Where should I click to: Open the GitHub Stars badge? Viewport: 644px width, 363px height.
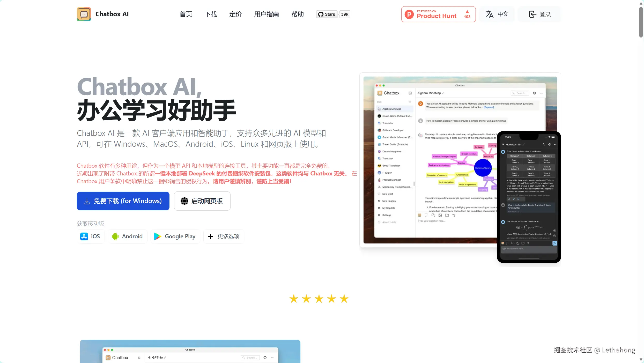(x=327, y=14)
